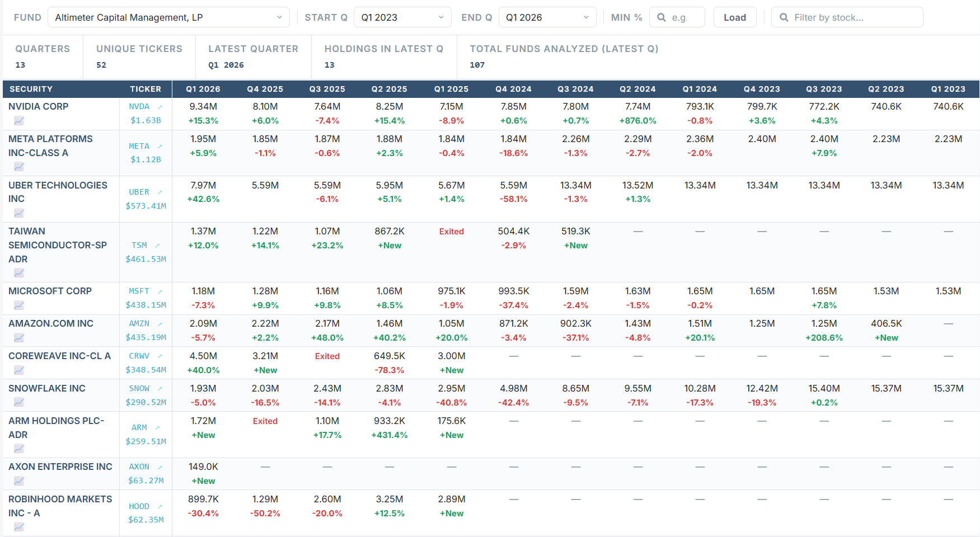The image size is (980, 537).
Task: Click search icon in MIN % field
Action: point(662,17)
